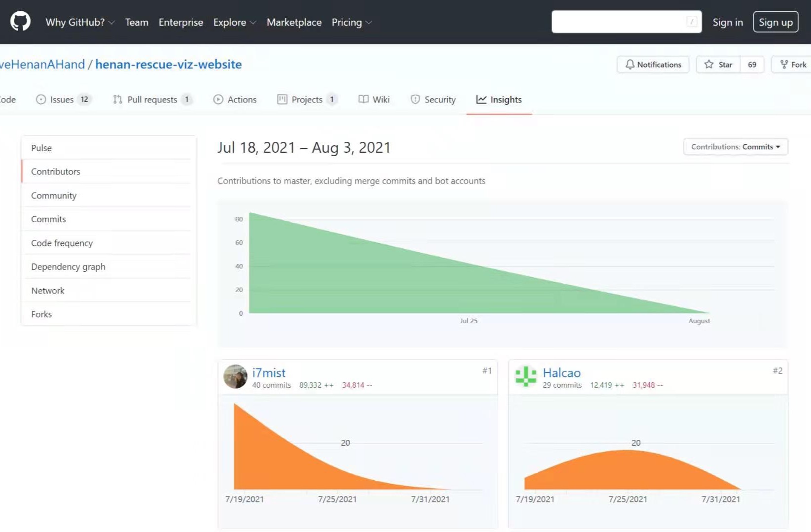
Task: Expand the Why GitHub? menu
Action: tap(80, 22)
